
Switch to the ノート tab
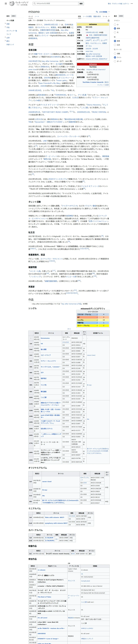37,17
